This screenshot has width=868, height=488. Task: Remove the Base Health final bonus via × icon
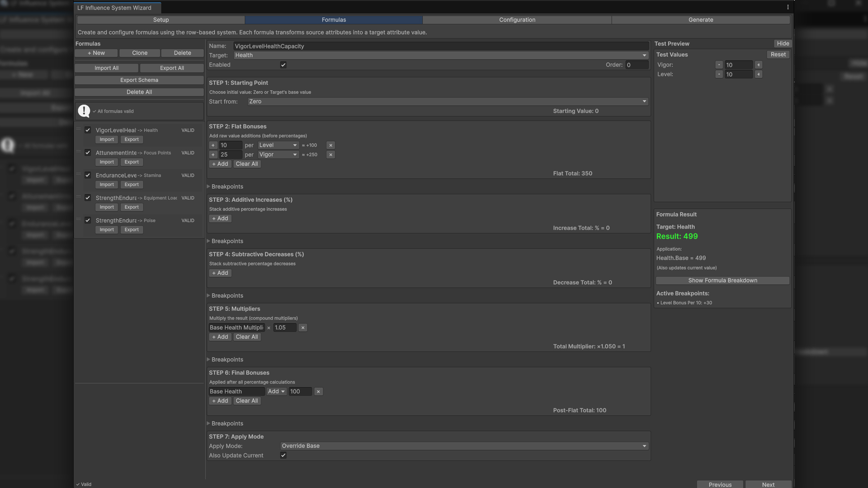318,391
